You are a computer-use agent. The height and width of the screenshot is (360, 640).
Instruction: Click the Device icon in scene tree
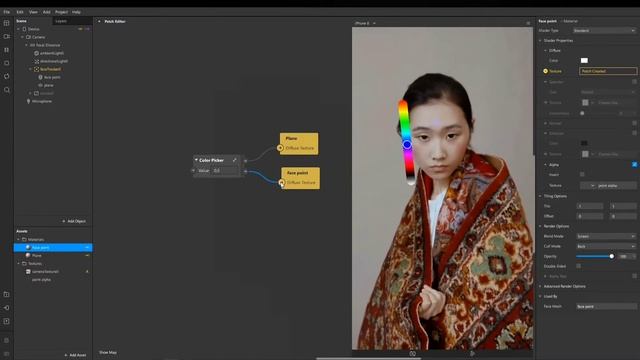(24, 29)
